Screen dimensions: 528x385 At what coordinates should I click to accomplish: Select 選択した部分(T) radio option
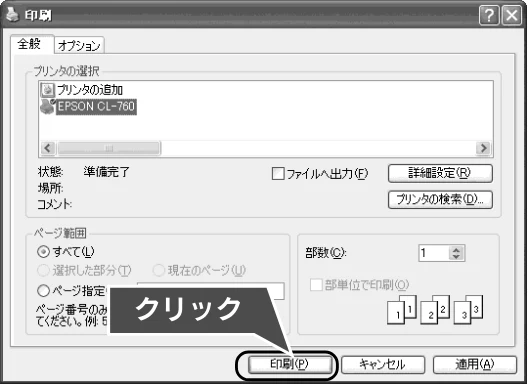tap(43, 270)
